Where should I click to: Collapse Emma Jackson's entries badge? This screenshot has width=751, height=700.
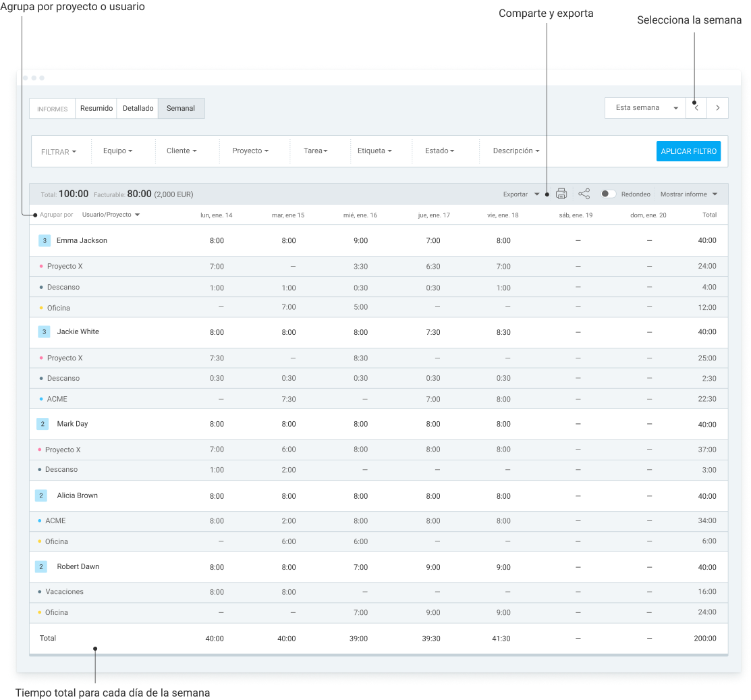[45, 240]
